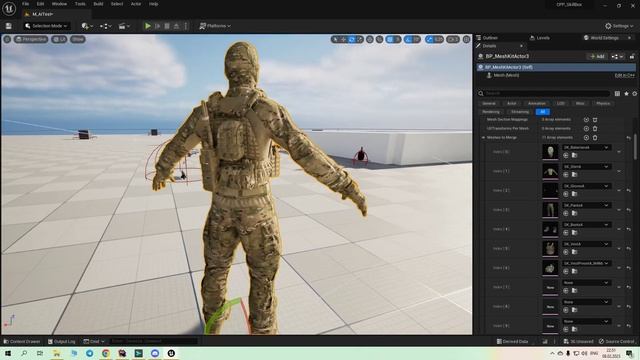The height and width of the screenshot is (360, 640).
Task: Click the Add component button
Action: tap(597, 56)
